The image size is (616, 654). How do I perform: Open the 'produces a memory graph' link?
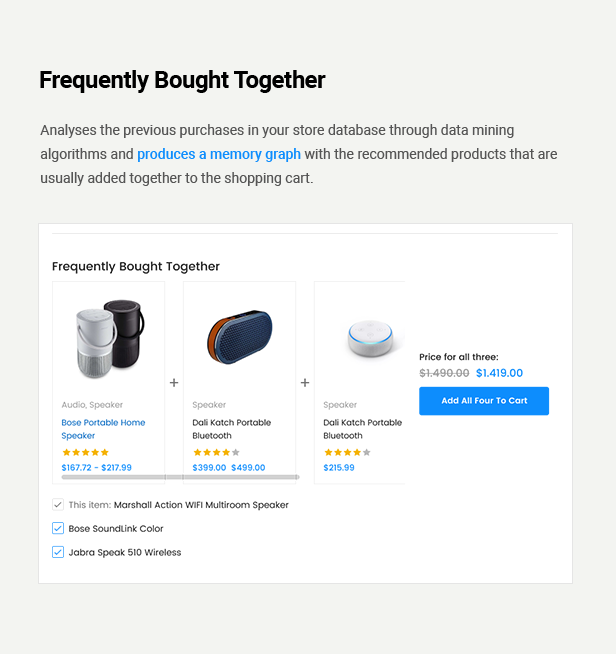point(219,154)
